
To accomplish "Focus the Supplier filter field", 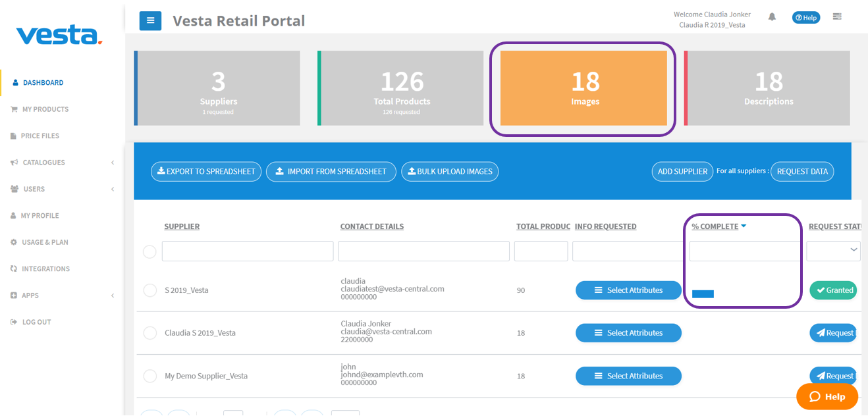I will [248, 251].
